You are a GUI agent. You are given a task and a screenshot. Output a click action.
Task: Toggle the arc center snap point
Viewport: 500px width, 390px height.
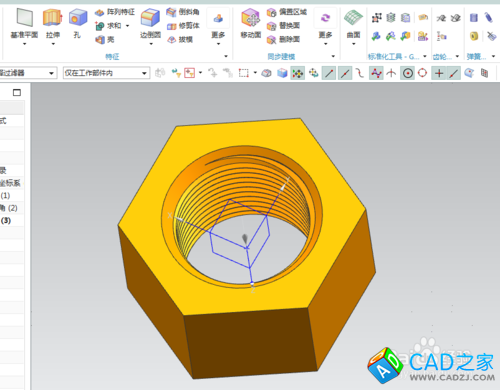[408, 73]
